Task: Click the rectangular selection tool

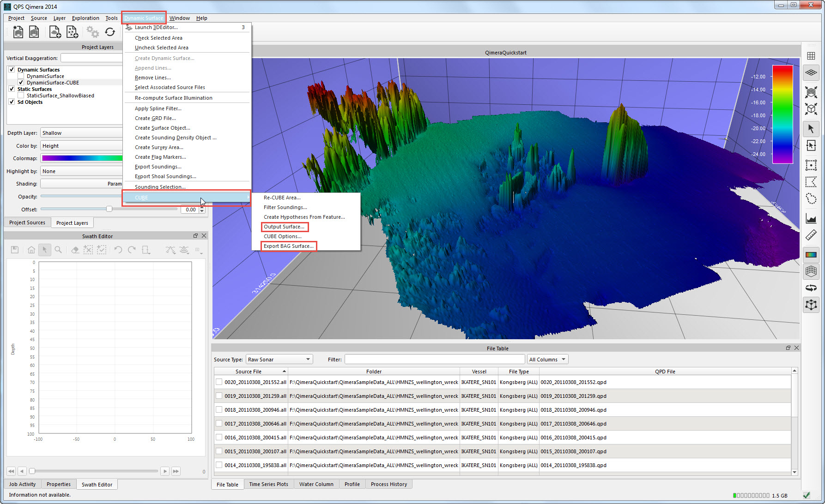Action: tap(811, 165)
